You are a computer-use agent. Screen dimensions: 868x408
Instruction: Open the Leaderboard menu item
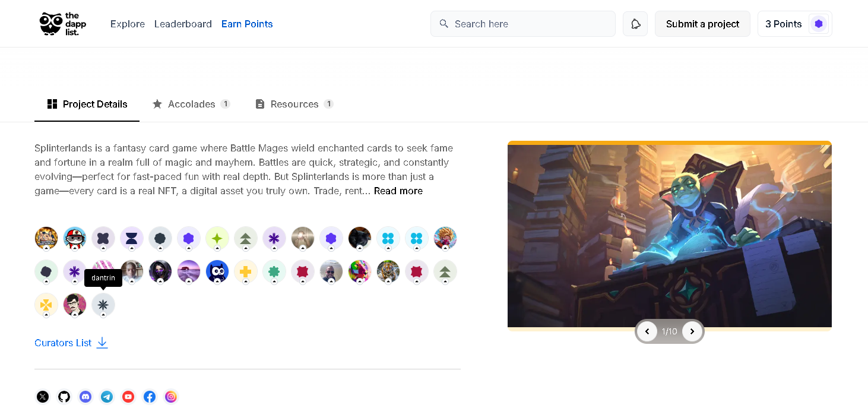click(183, 24)
